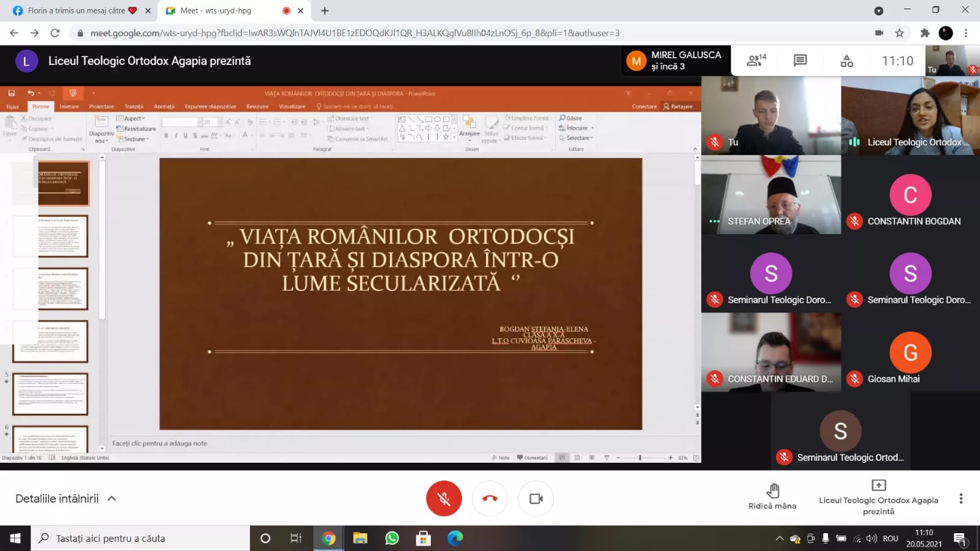
Task: Open a new browser tab
Action: [x=324, y=10]
